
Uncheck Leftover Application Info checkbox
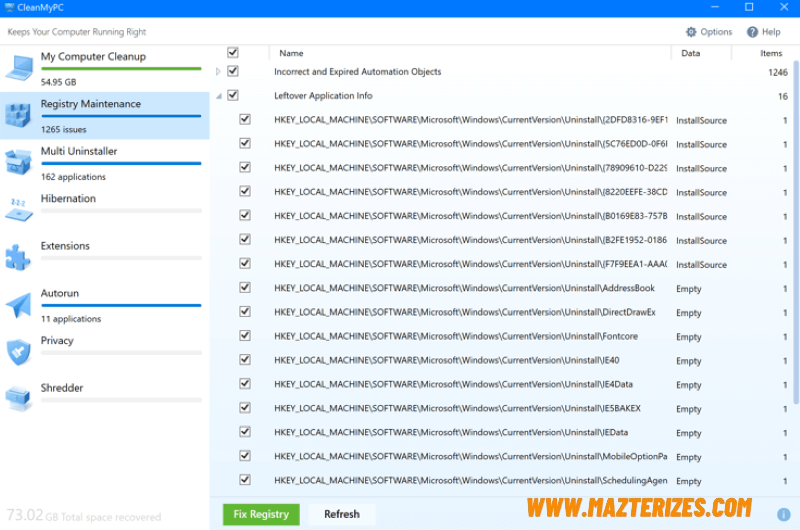pos(233,95)
